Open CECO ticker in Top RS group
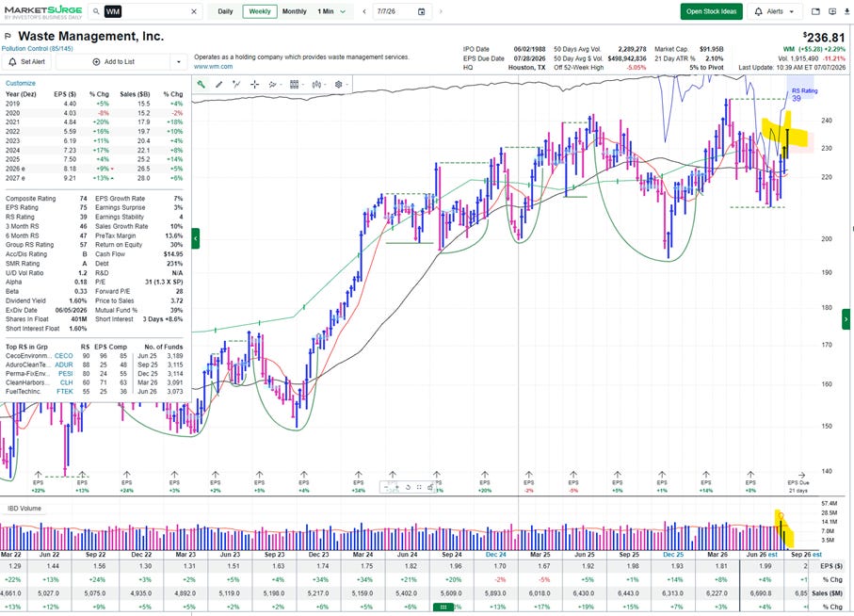The height and width of the screenshot is (616, 854). [64, 356]
